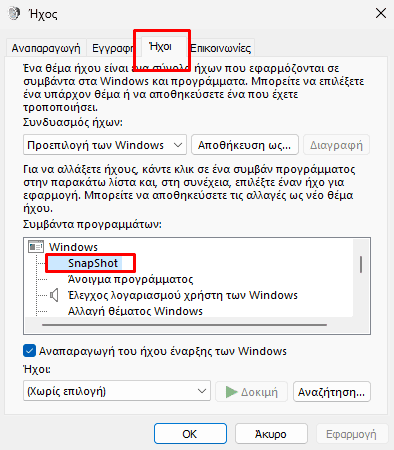Switch to the Εγγραφή tab
This screenshot has width=394, height=450.
(113, 48)
